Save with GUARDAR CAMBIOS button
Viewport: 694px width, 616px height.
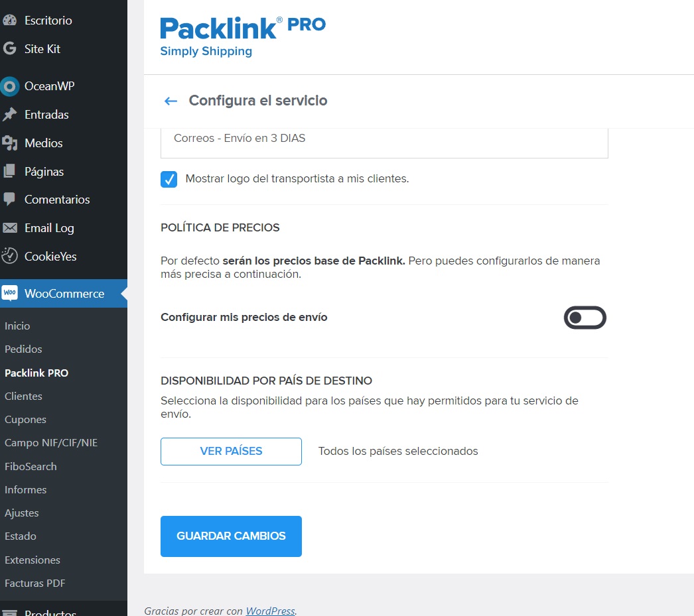tap(231, 536)
